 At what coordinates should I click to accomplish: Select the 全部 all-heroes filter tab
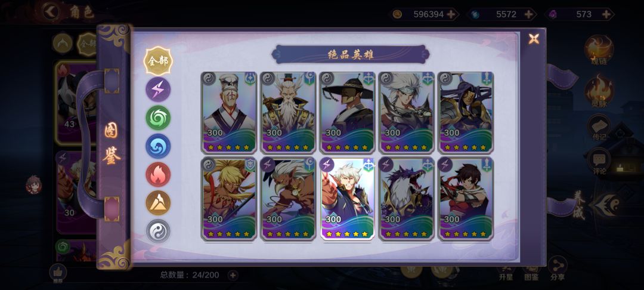pyautogui.click(x=158, y=61)
